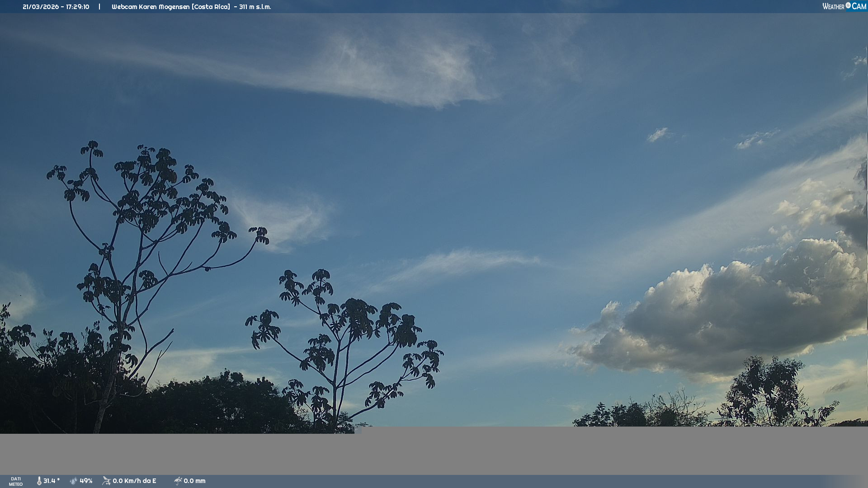Select the 49% humidity value
Viewport: 868px width, 488px height.
(x=86, y=481)
